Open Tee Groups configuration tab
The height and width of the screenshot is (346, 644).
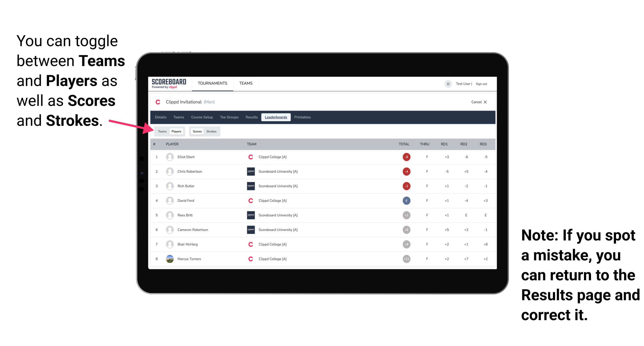pyautogui.click(x=229, y=118)
